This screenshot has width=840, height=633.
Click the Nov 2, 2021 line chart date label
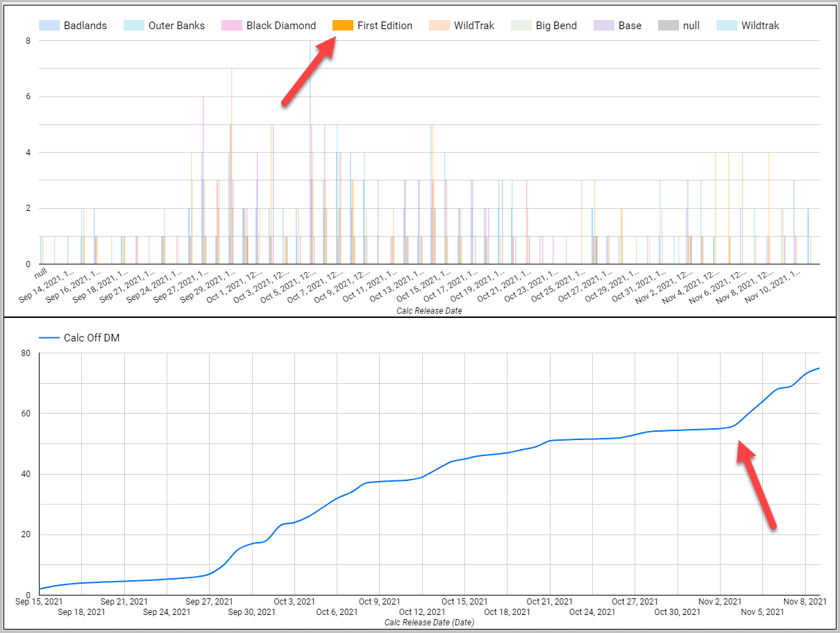click(720, 602)
